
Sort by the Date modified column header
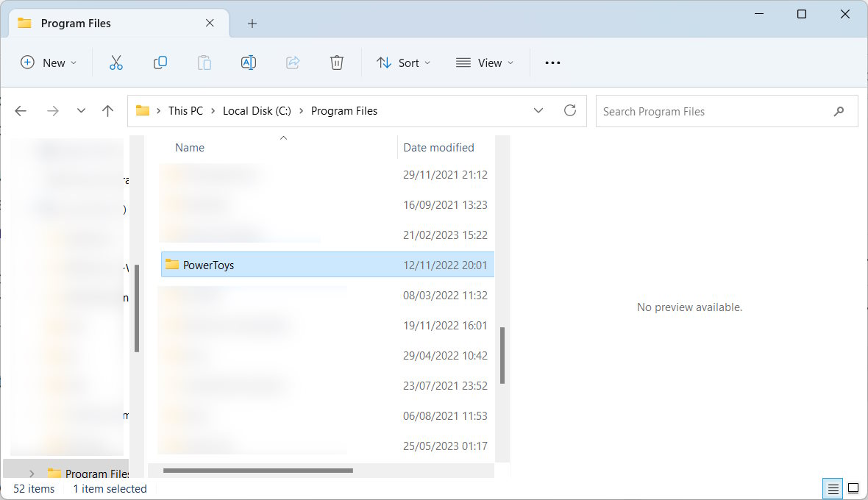(438, 147)
